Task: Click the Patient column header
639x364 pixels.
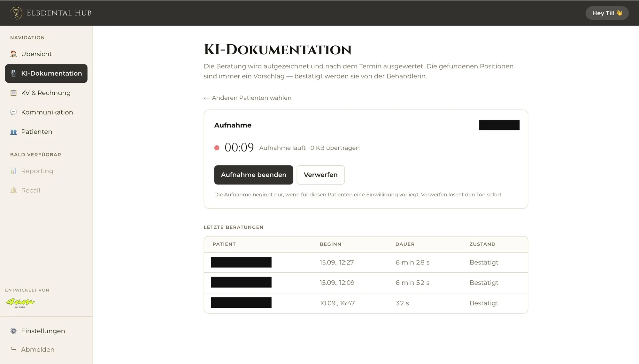Action: click(x=224, y=244)
